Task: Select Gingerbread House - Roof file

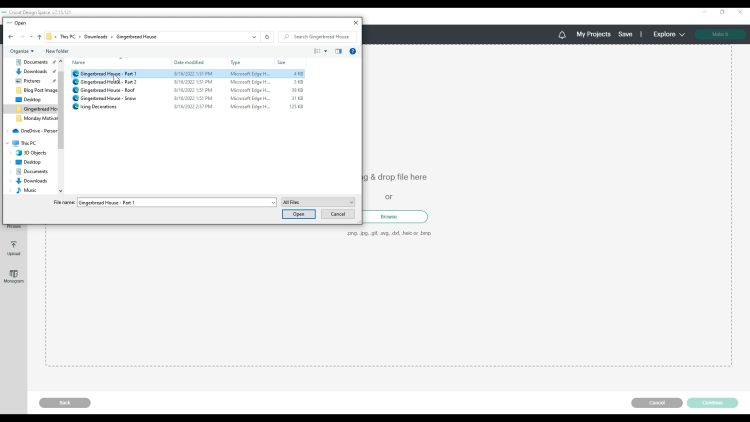Action: tap(107, 90)
